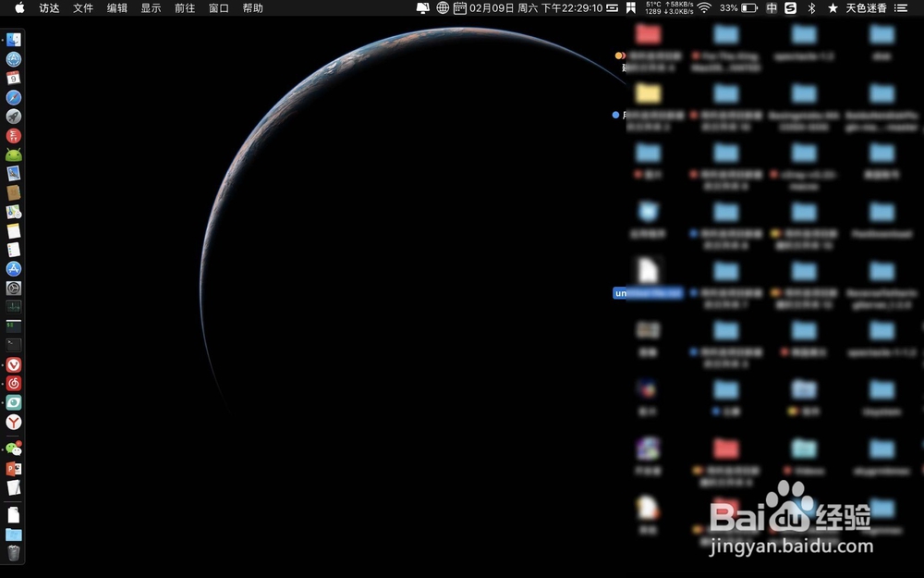The width and height of the screenshot is (924, 578).
Task: Open the 前往 menu
Action: [185, 7]
